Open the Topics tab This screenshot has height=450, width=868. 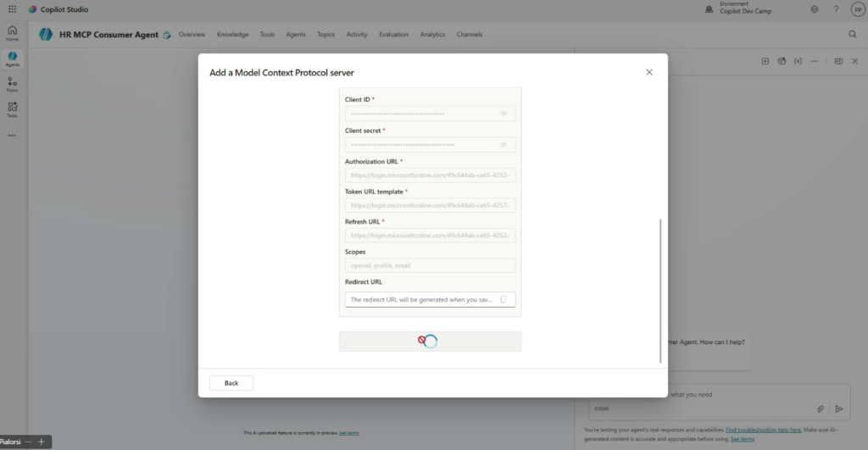[x=326, y=34]
